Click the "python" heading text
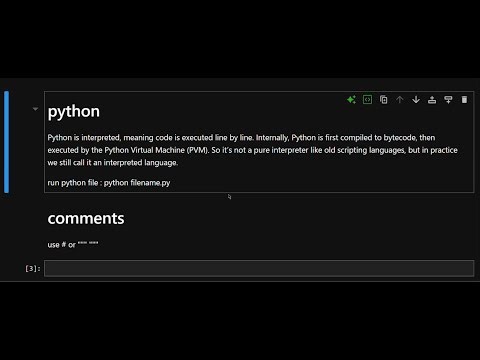Image resolution: width=480 pixels, height=360 pixels. point(74,112)
